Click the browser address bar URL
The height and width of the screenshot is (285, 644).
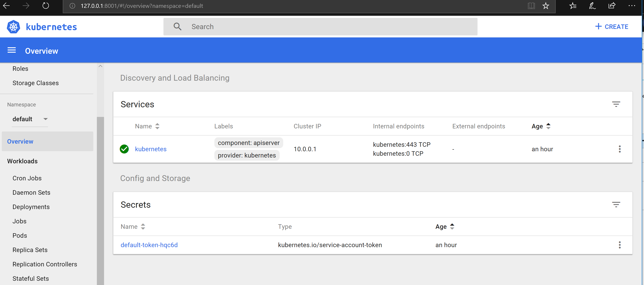tap(142, 6)
